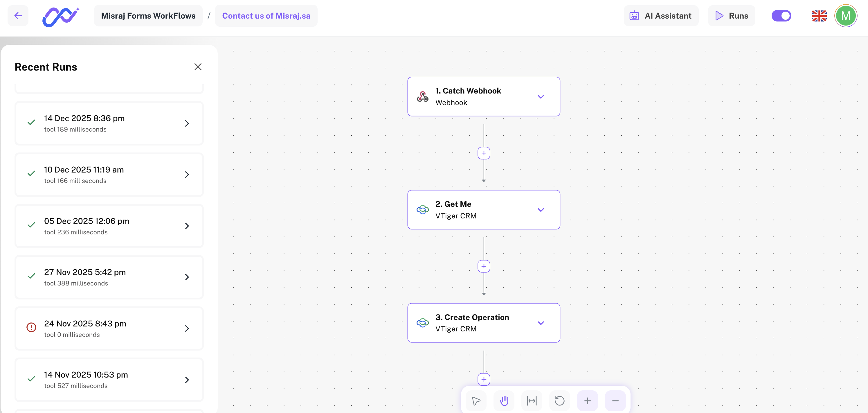Open run details for 14 Nov 2025 10:53 pm

109,380
